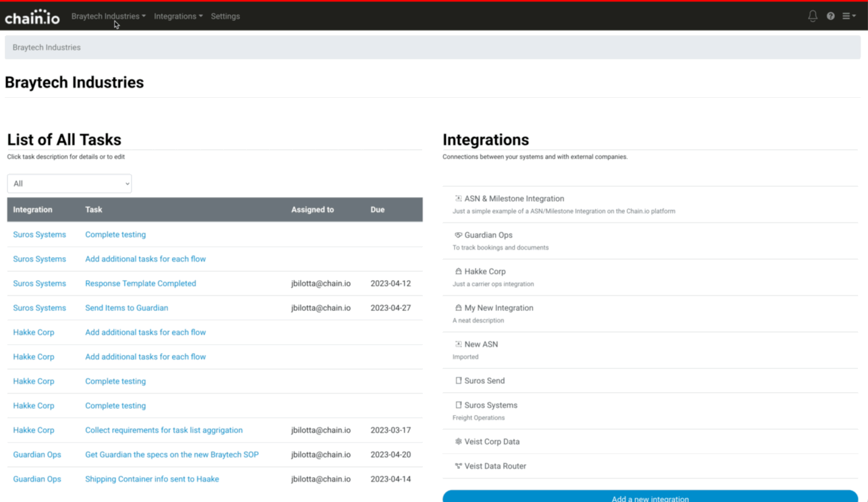The height and width of the screenshot is (502, 868).
Task: Click Suros Systems beside Response Template Completed
Action: click(x=39, y=283)
